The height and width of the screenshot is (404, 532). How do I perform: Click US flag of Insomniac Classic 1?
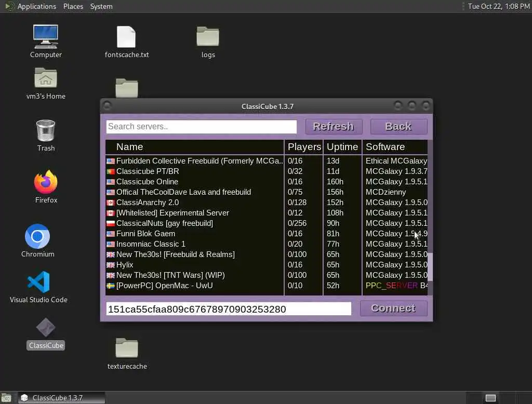pyautogui.click(x=111, y=244)
